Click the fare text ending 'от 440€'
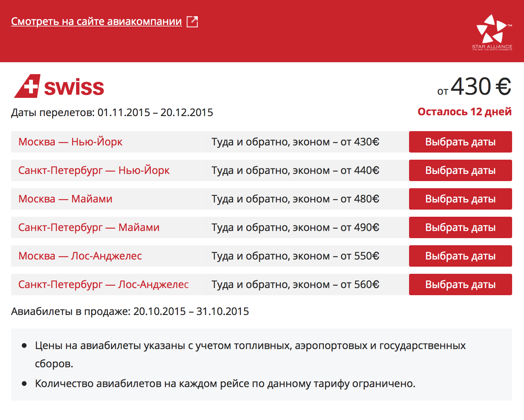This screenshot has height=420, width=524. point(295,170)
